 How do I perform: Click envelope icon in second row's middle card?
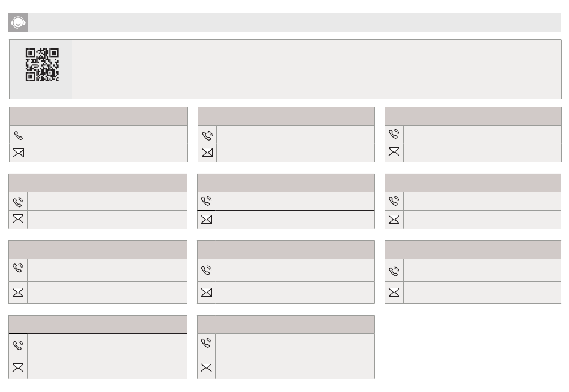pos(207,220)
